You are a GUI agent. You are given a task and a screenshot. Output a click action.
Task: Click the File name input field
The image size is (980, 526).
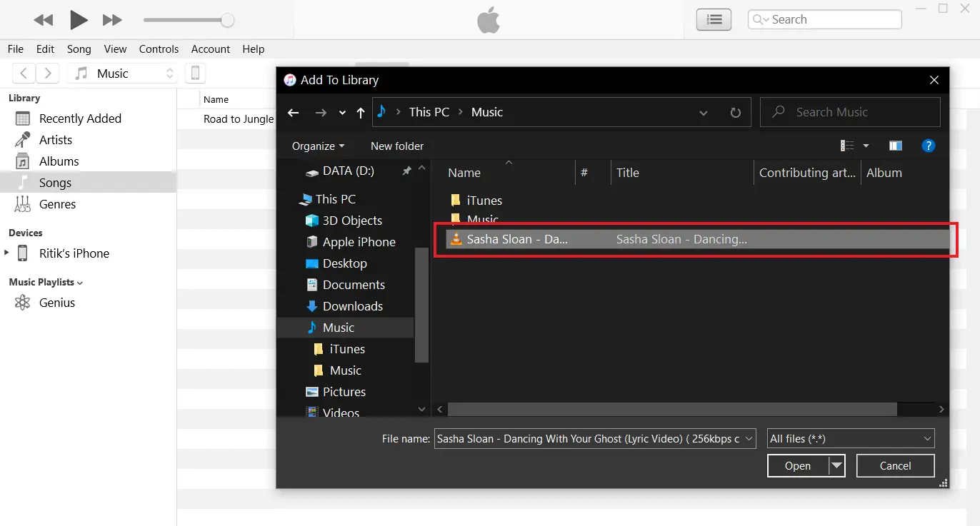point(594,439)
